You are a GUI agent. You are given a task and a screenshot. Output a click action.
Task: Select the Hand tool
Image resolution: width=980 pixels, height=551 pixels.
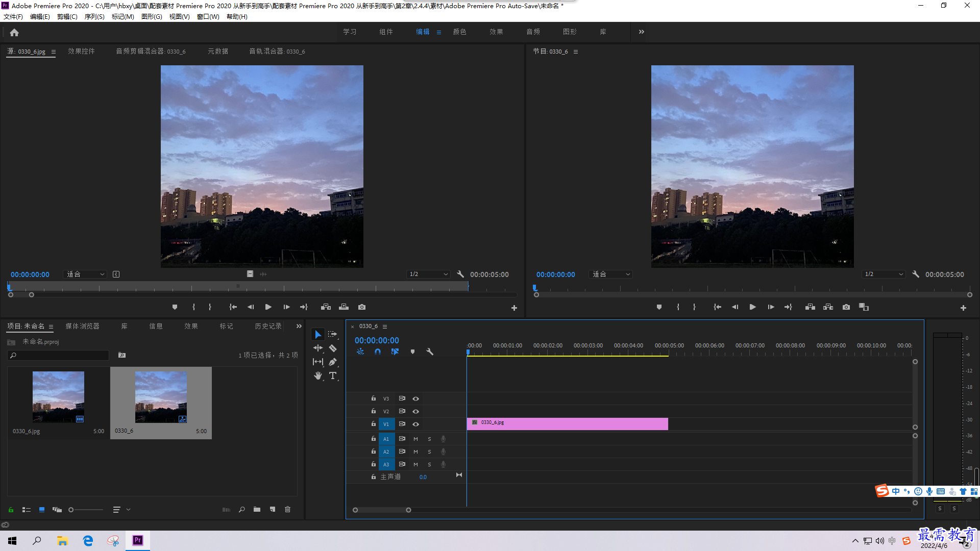tap(318, 375)
